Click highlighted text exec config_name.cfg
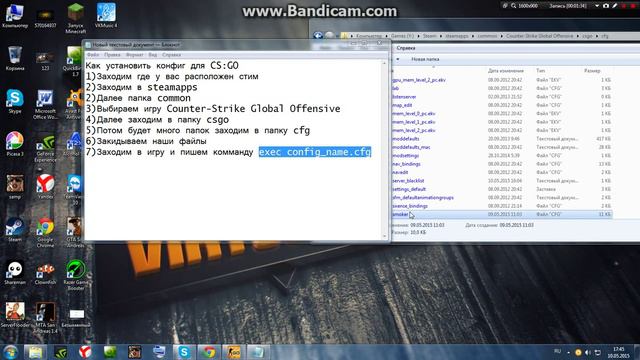The image size is (640, 360). click(x=315, y=152)
